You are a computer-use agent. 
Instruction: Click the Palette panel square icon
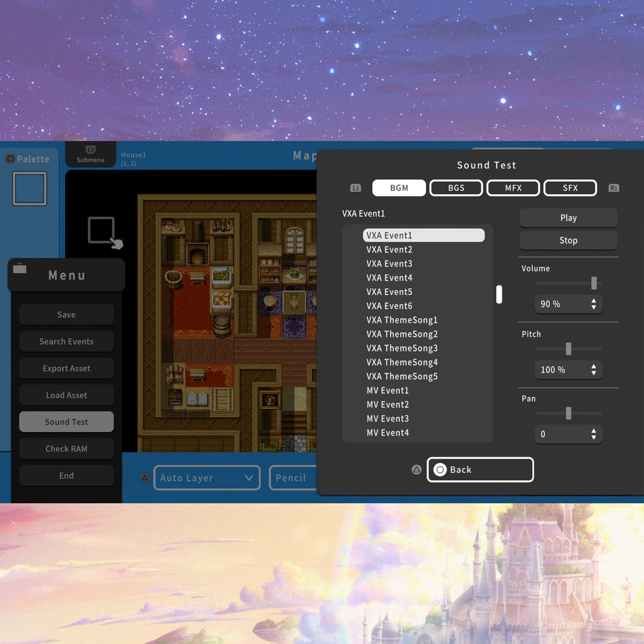(29, 188)
